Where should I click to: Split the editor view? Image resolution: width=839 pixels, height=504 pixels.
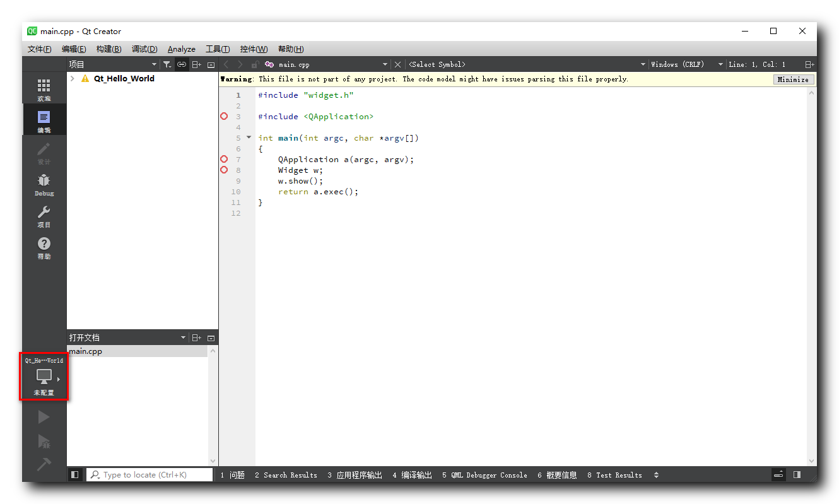coord(809,64)
